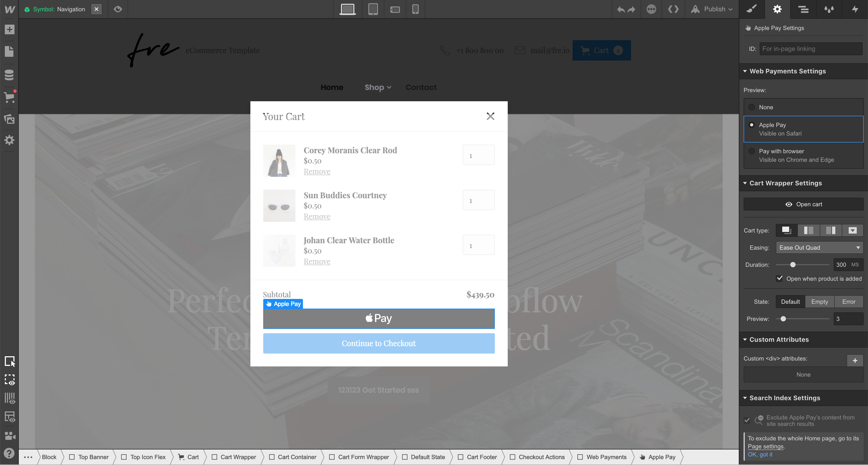This screenshot has width=868, height=465.
Task: Open the Ecommerce panel
Action: coord(9,97)
